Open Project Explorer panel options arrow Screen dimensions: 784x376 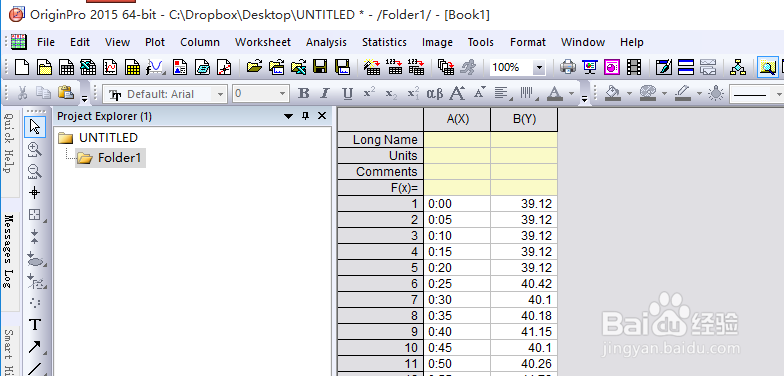tap(288, 116)
